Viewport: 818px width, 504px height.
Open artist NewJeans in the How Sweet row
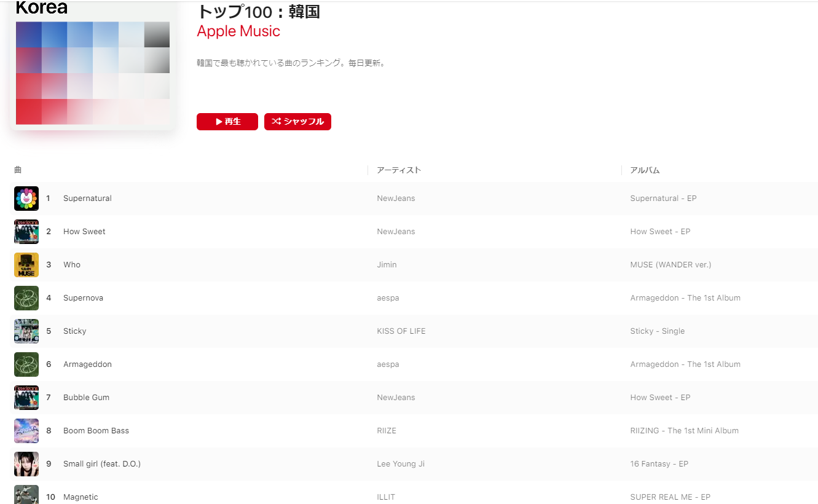click(396, 232)
